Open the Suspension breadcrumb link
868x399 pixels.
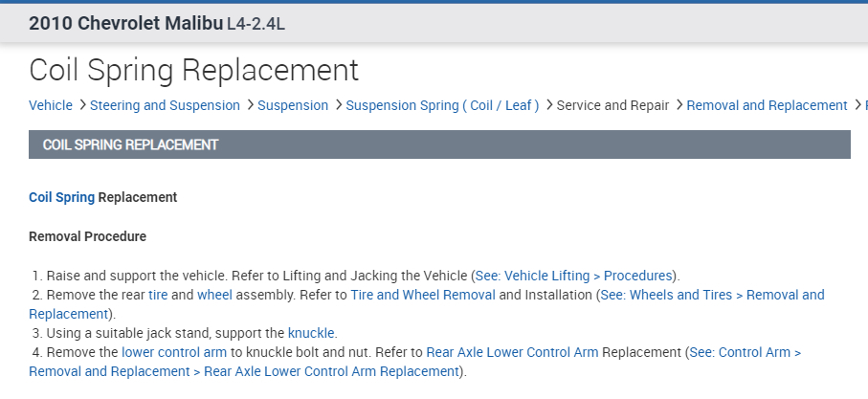point(293,105)
